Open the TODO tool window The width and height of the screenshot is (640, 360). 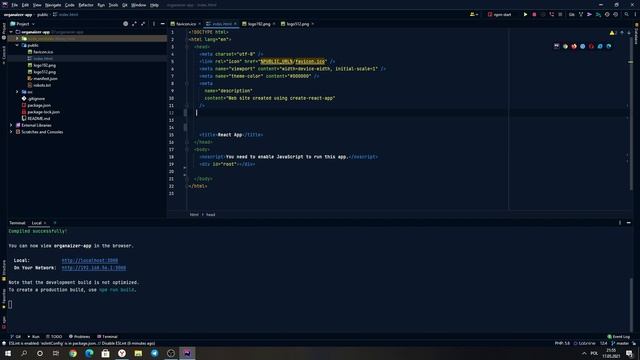tap(54, 337)
